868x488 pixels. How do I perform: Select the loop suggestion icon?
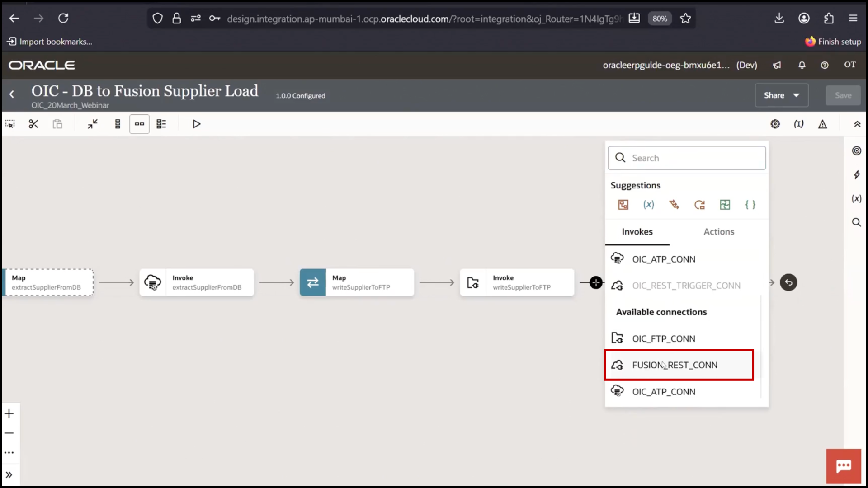[x=699, y=205]
